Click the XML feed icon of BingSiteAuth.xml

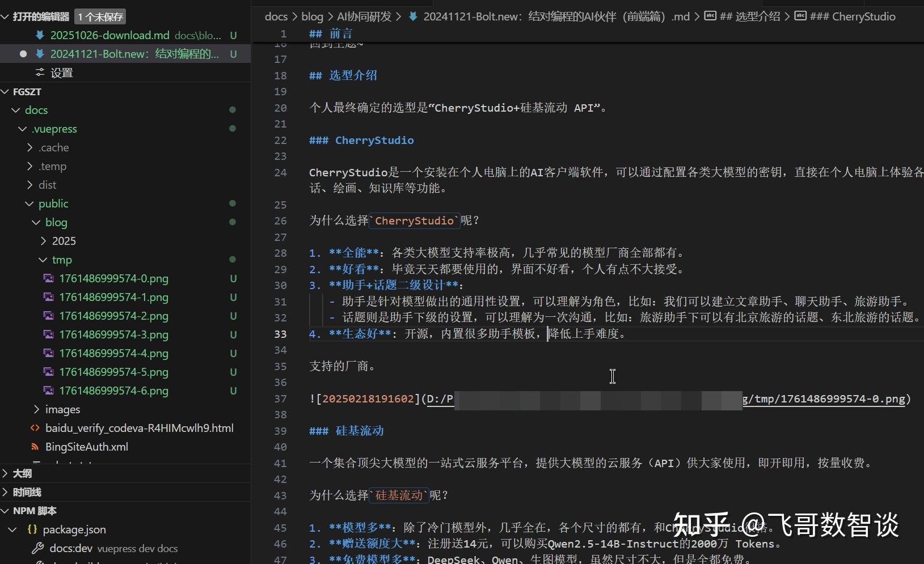point(35,447)
